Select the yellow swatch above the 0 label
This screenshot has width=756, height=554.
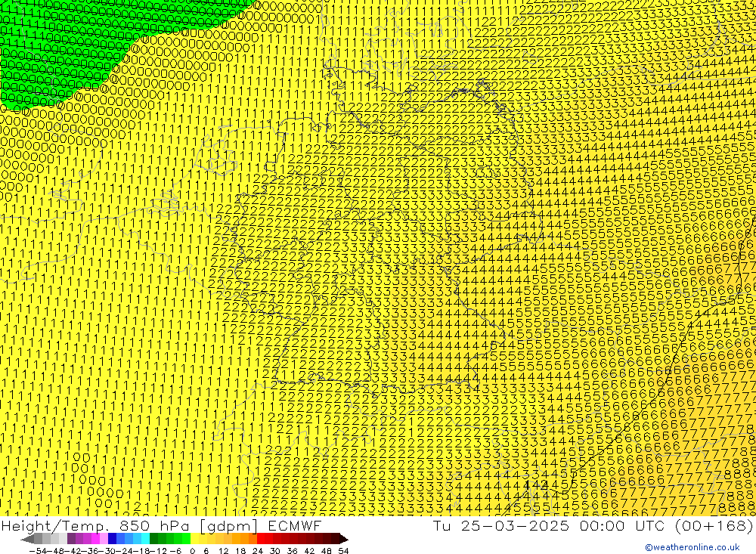(194, 540)
